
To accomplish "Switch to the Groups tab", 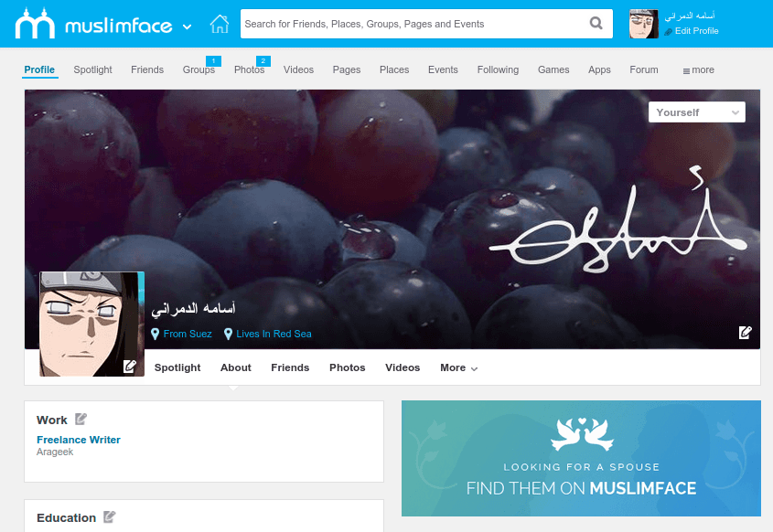I will coord(199,70).
